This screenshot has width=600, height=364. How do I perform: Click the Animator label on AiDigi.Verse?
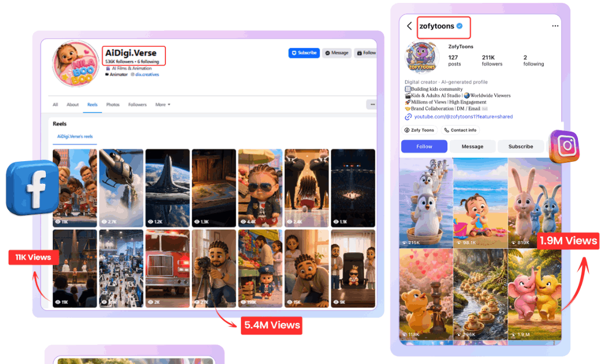coord(118,75)
